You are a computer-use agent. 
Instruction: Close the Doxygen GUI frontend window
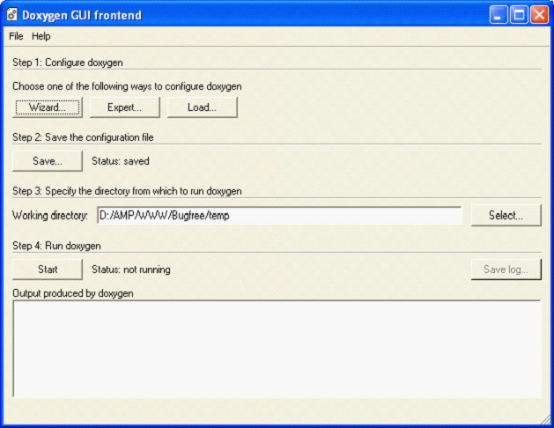[539, 15]
